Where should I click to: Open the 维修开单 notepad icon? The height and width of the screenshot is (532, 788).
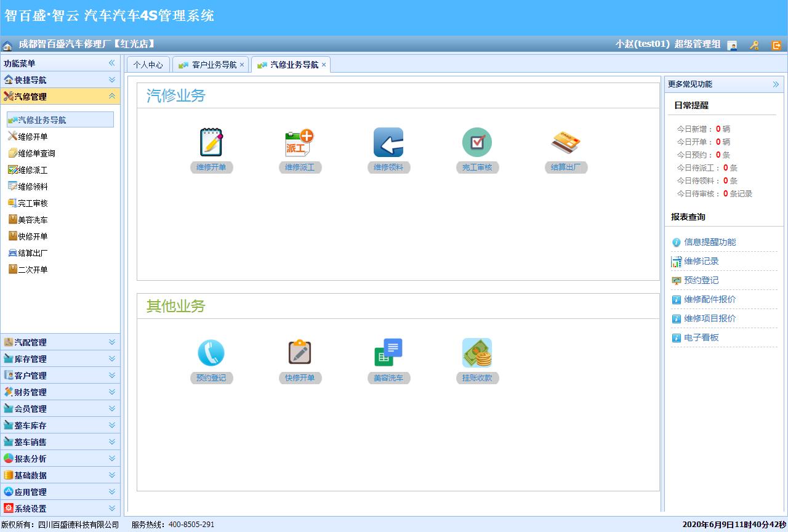click(x=211, y=142)
